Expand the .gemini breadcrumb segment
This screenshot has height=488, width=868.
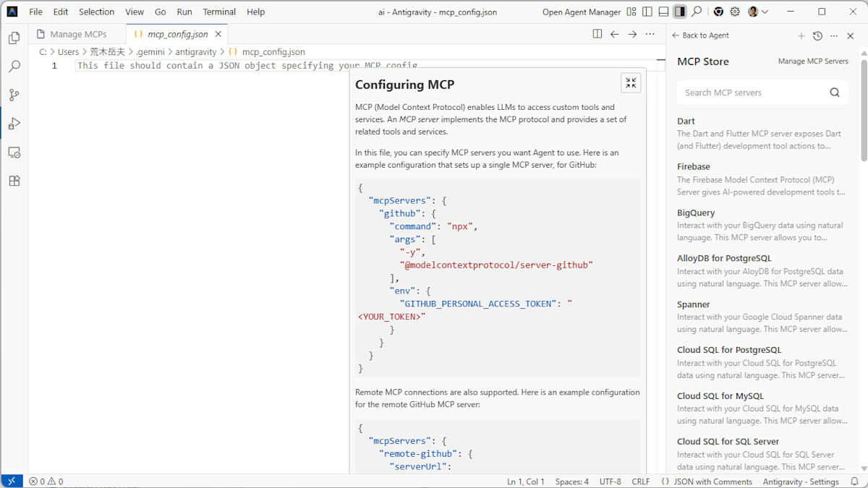pyautogui.click(x=150, y=52)
